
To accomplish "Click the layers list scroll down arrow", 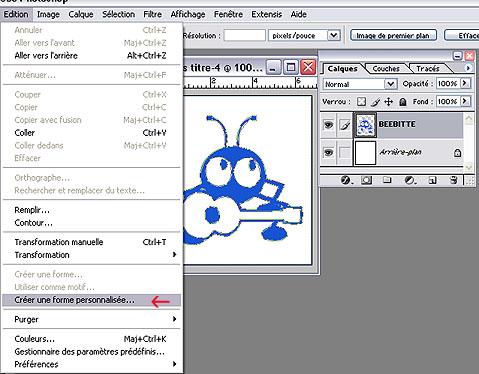I will pos(469,167).
